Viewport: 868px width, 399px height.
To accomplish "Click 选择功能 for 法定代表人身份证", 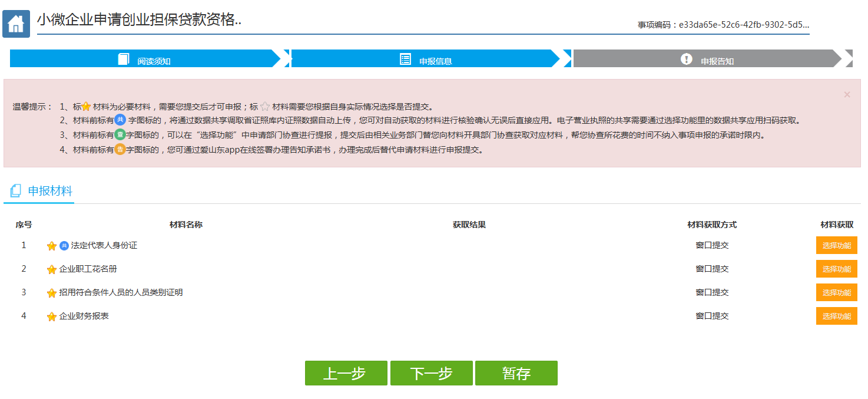I will (x=836, y=245).
